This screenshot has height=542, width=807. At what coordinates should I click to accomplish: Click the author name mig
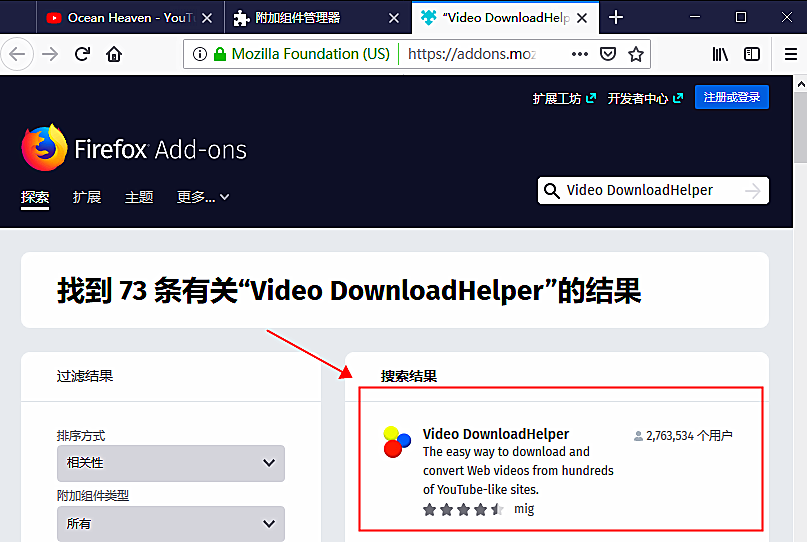click(x=524, y=509)
